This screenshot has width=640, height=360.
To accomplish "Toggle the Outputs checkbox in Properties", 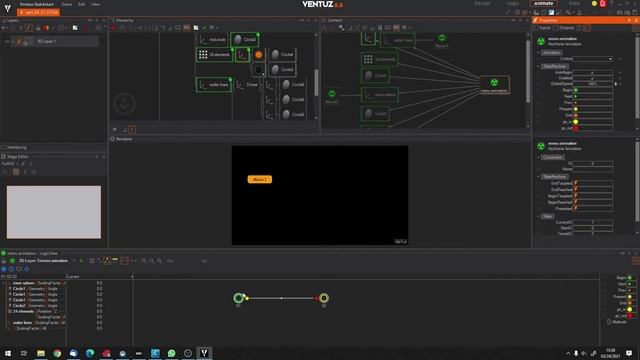I will pyautogui.click(x=556, y=28).
